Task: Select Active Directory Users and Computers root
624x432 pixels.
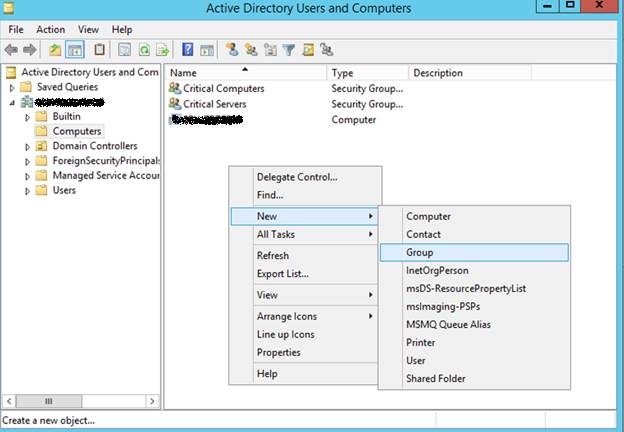Action: tap(90, 72)
